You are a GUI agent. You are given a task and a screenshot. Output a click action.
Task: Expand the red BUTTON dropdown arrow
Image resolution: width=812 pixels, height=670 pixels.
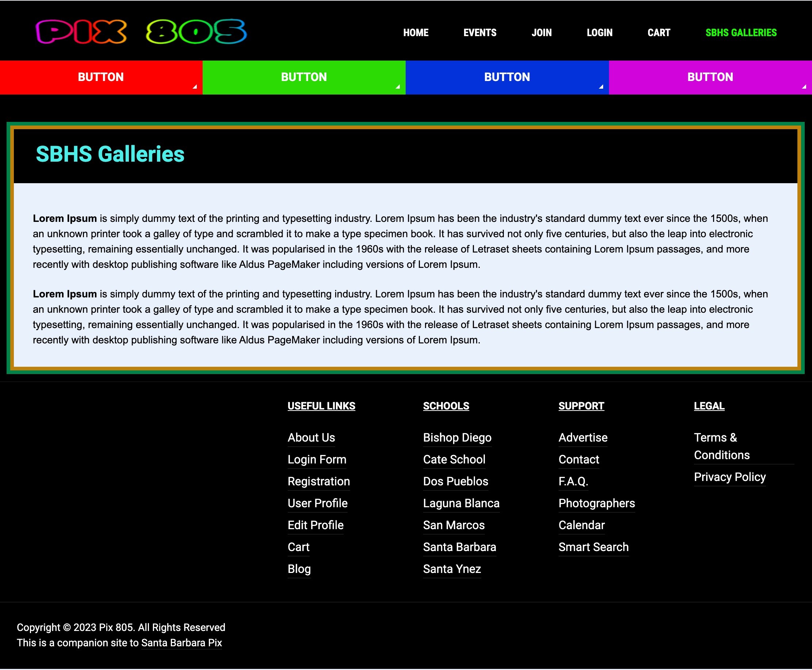(195, 87)
